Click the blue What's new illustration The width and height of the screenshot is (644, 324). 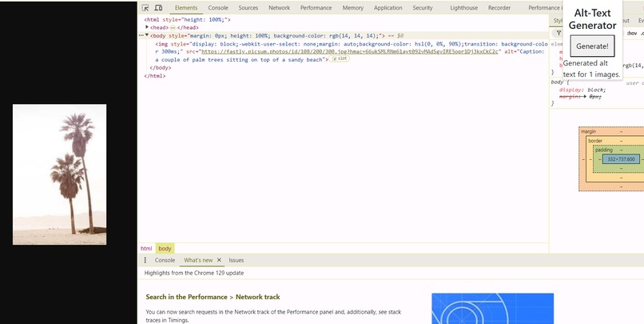pos(492,308)
